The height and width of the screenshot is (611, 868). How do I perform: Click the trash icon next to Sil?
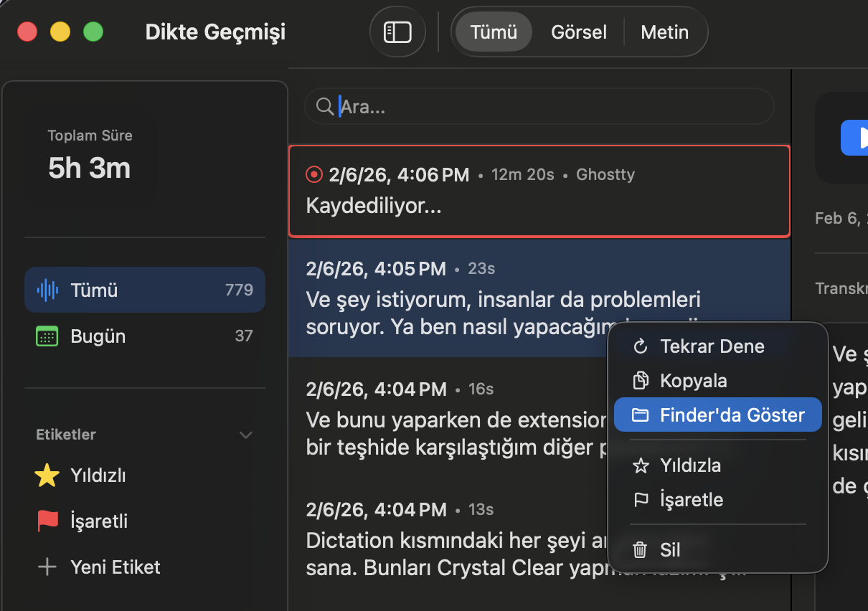[639, 550]
